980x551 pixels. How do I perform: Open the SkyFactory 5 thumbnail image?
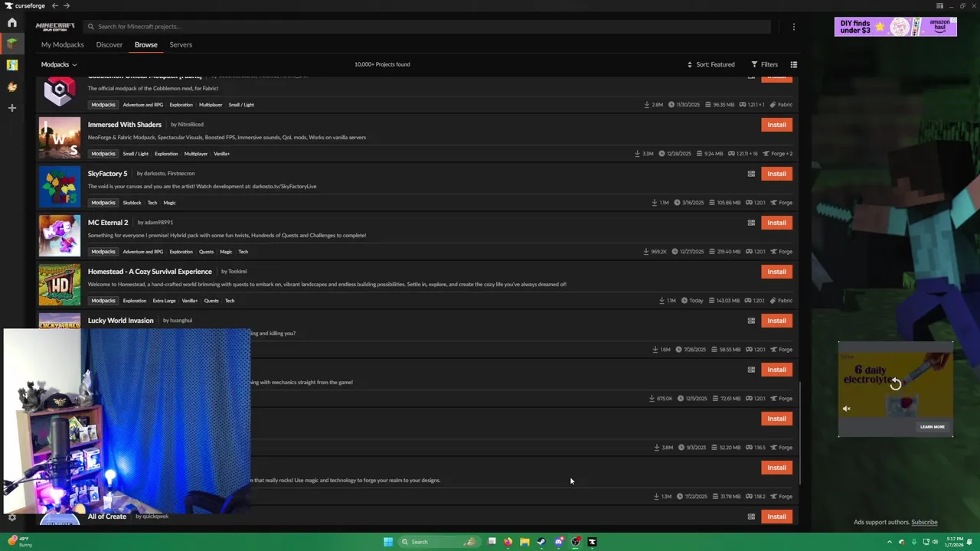60,186
